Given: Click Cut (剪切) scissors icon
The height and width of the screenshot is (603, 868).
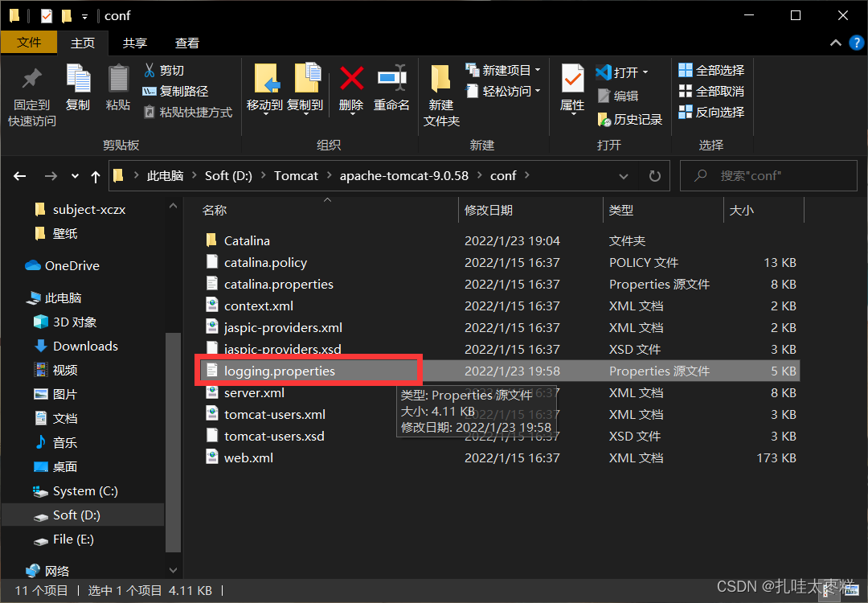Looking at the screenshot, I should [149, 70].
